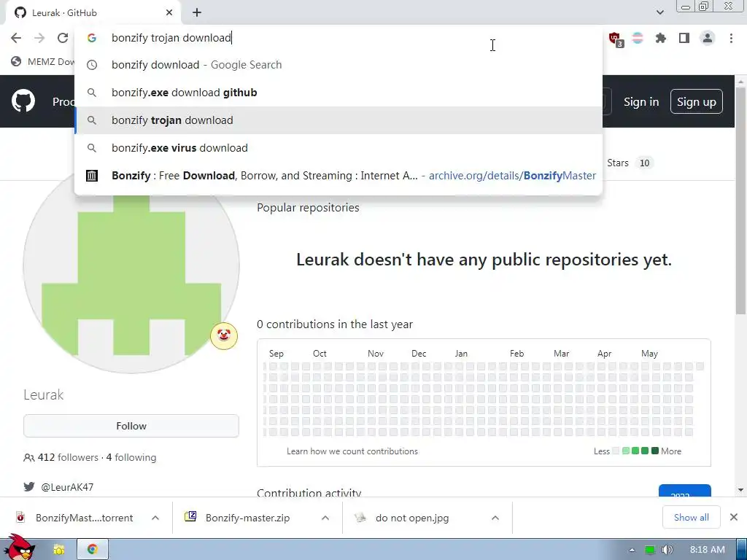
Task: Click the address bar search text
Action: pyautogui.click(x=171, y=38)
